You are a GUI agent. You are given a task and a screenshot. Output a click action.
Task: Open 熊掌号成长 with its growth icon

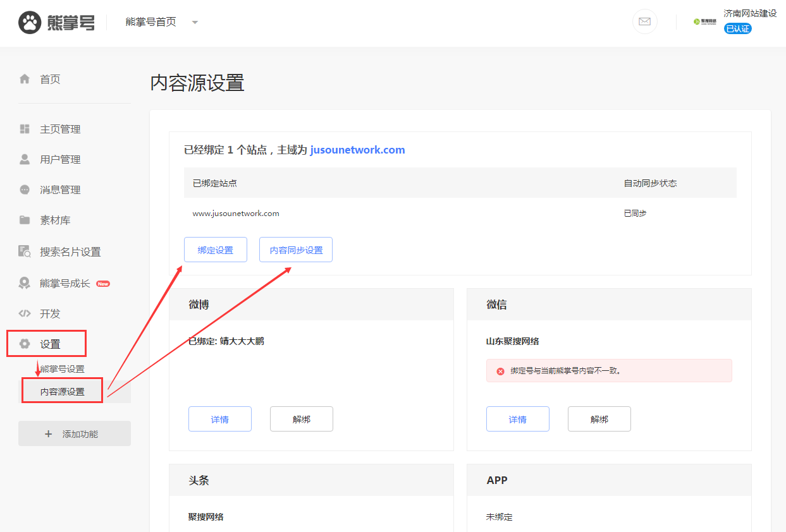(x=25, y=282)
